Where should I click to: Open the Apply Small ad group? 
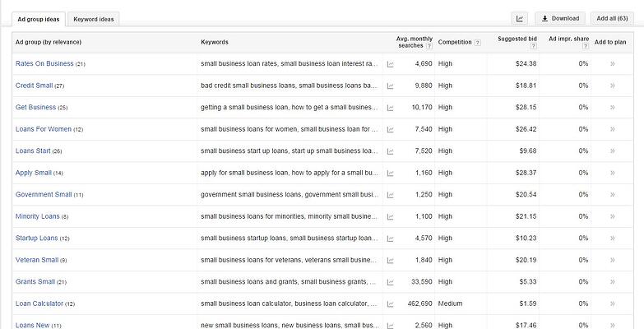(34, 173)
